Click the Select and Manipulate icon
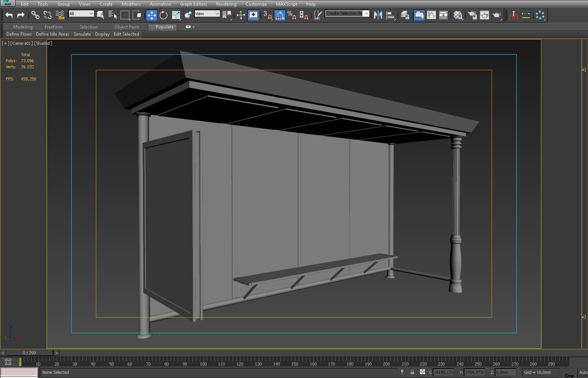This screenshot has height=378, width=588. pos(241,15)
